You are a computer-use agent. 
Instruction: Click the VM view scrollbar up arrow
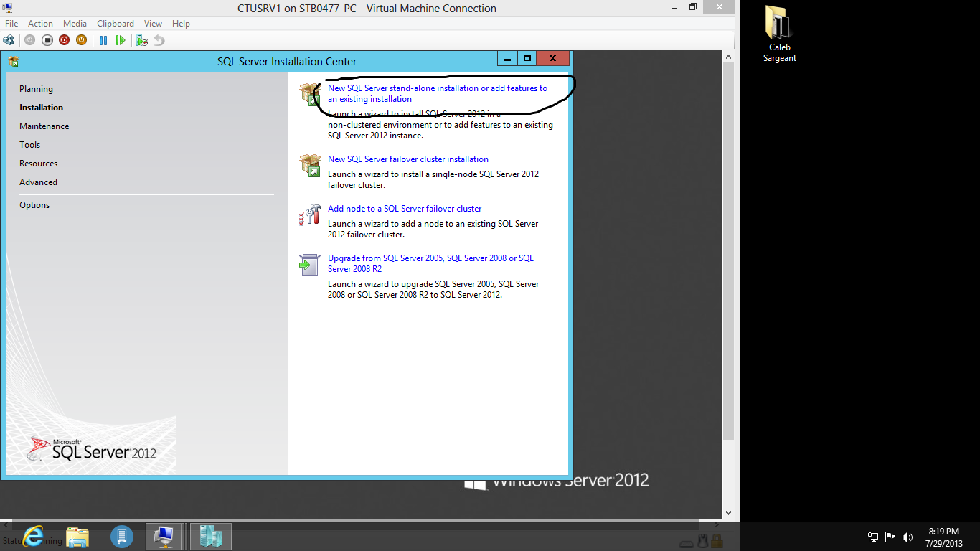[x=728, y=57]
